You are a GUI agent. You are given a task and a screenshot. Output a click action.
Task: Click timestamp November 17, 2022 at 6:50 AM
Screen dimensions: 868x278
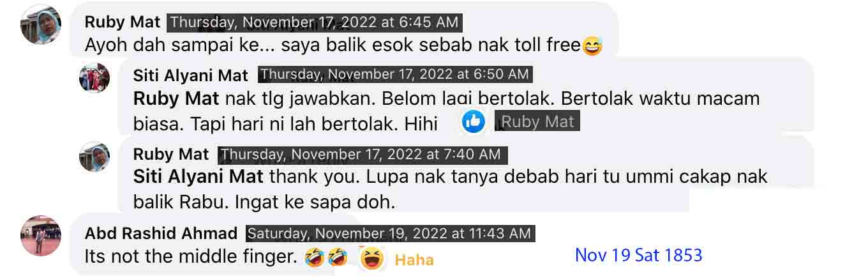pyautogui.click(x=395, y=75)
